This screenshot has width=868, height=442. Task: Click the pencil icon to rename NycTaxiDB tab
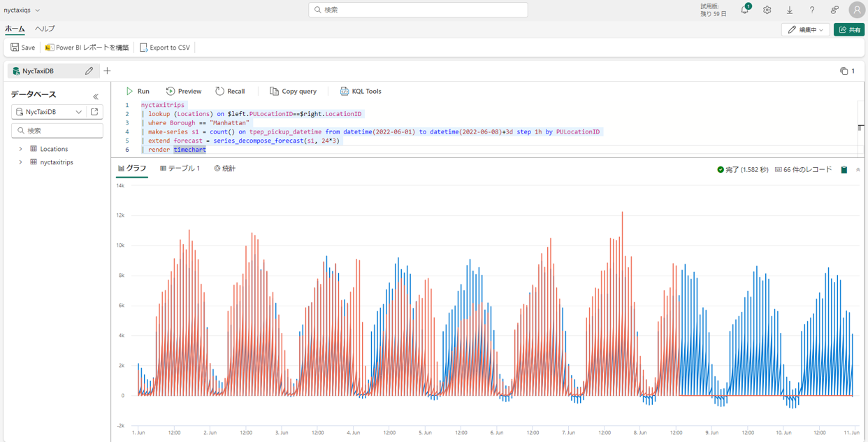click(89, 71)
